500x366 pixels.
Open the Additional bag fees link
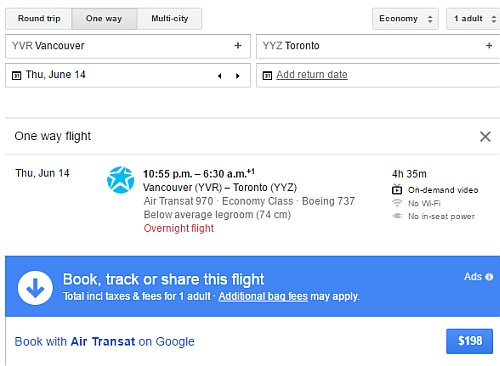(x=263, y=296)
